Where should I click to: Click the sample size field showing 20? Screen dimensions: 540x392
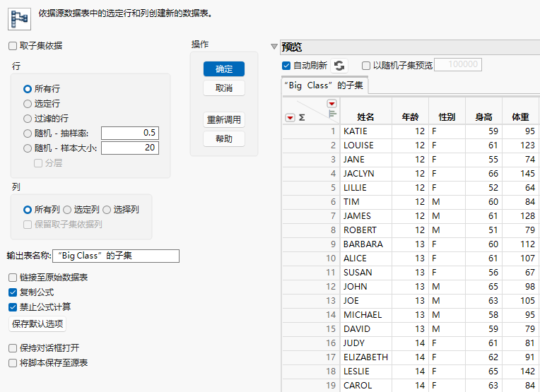(x=130, y=148)
